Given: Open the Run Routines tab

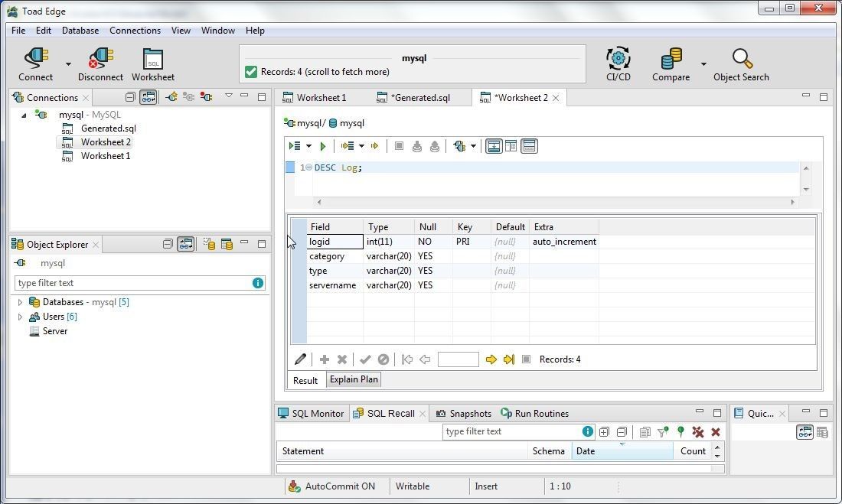Looking at the screenshot, I should point(535,413).
